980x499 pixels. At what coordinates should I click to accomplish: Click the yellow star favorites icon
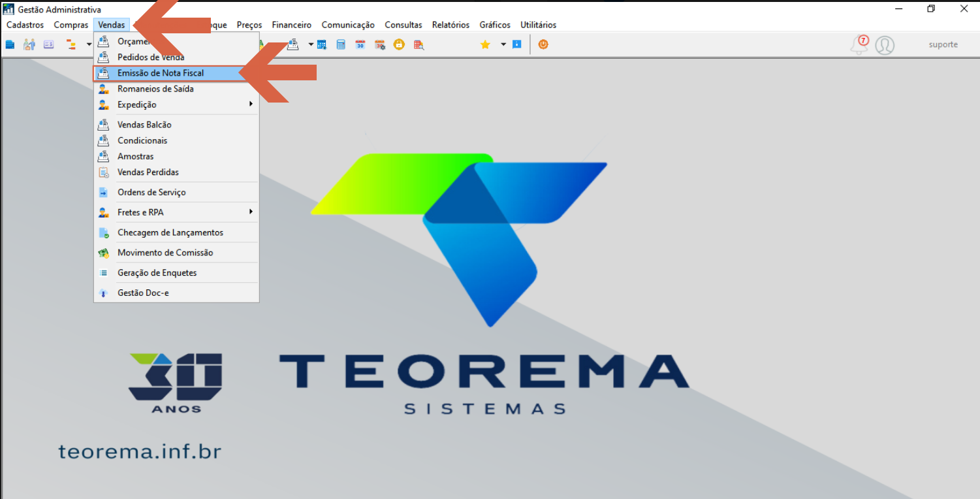485,44
